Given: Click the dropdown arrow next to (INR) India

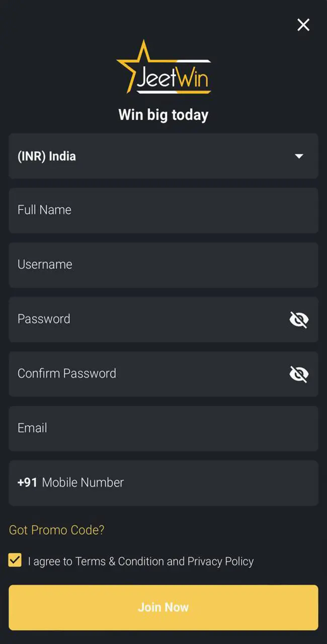Looking at the screenshot, I should tap(299, 156).
